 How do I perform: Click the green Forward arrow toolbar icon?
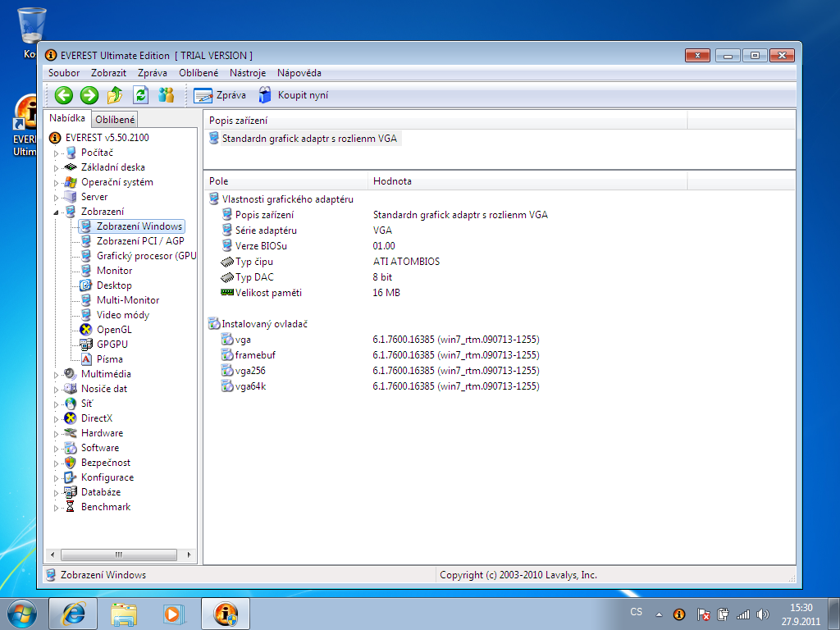[89, 95]
